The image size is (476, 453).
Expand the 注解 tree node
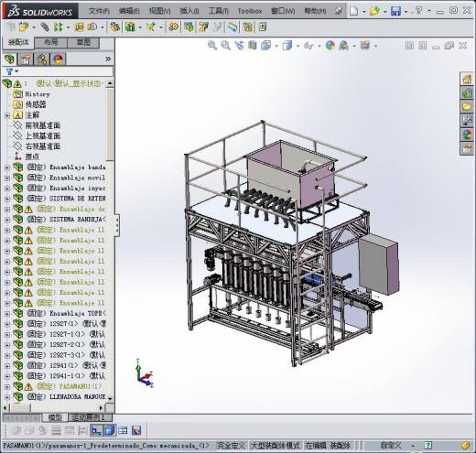coord(7,115)
